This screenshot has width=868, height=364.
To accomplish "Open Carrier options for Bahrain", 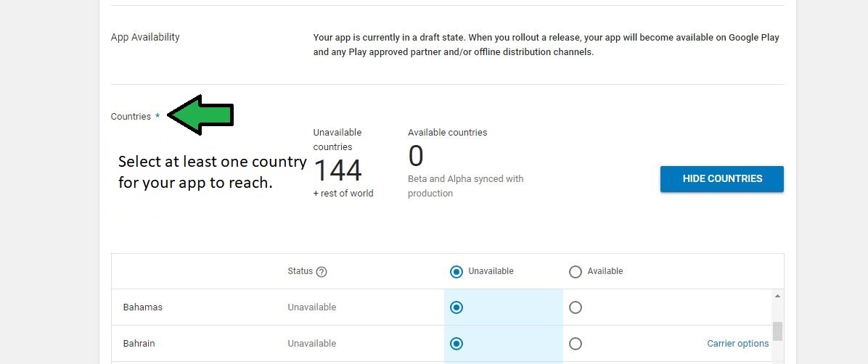I will [x=738, y=344].
